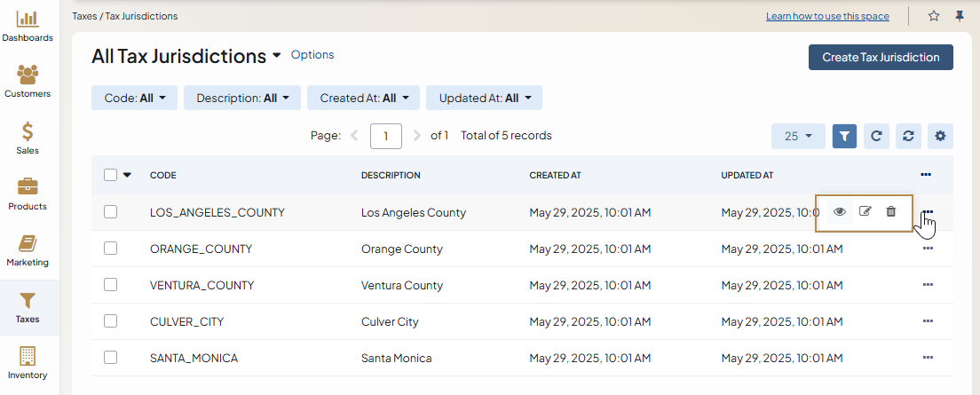Check the box for the SANTA_MONICA row
This screenshot has height=395, width=980.
coord(111,358)
